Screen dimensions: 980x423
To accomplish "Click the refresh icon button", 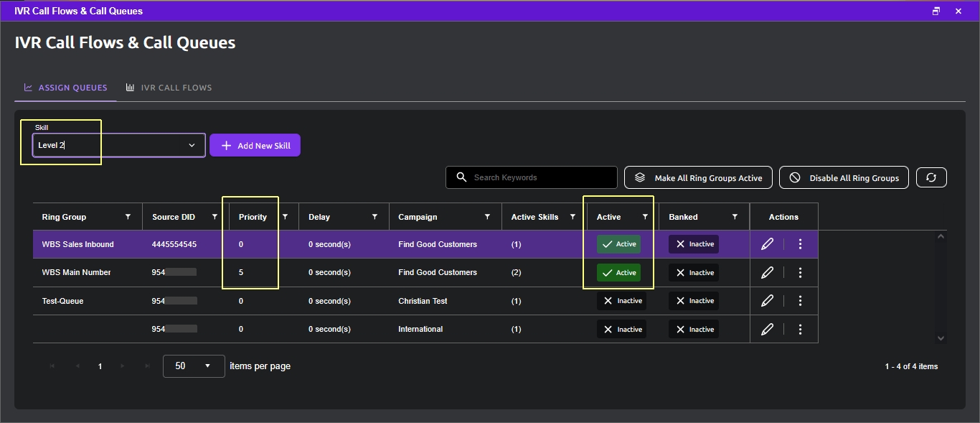I will pos(931,177).
